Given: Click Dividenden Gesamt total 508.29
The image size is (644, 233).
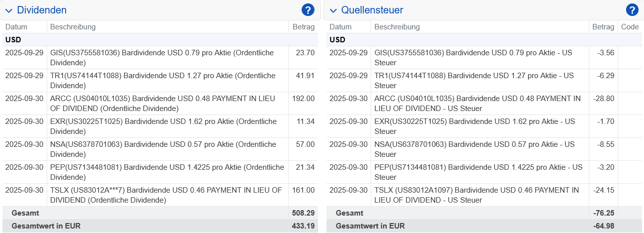Looking at the screenshot, I should pos(304,213).
